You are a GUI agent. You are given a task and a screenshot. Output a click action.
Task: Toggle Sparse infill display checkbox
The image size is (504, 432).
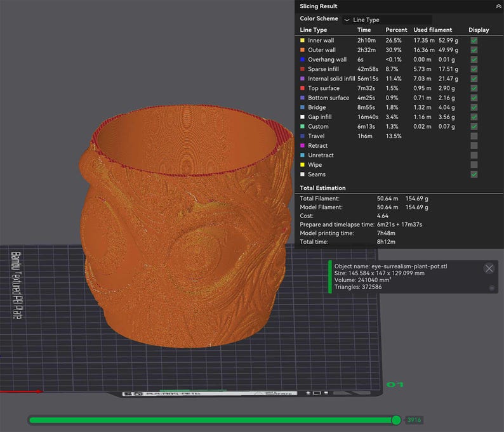click(x=474, y=69)
